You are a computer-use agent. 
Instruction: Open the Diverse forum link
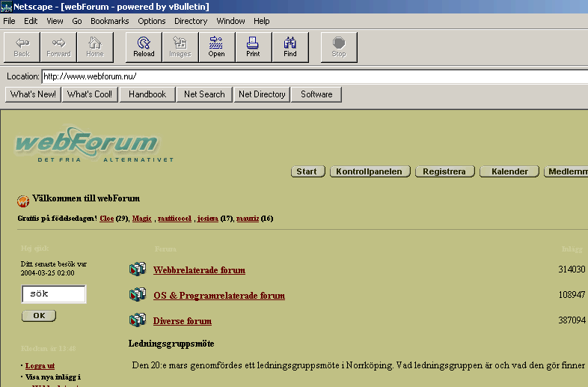[x=183, y=321]
